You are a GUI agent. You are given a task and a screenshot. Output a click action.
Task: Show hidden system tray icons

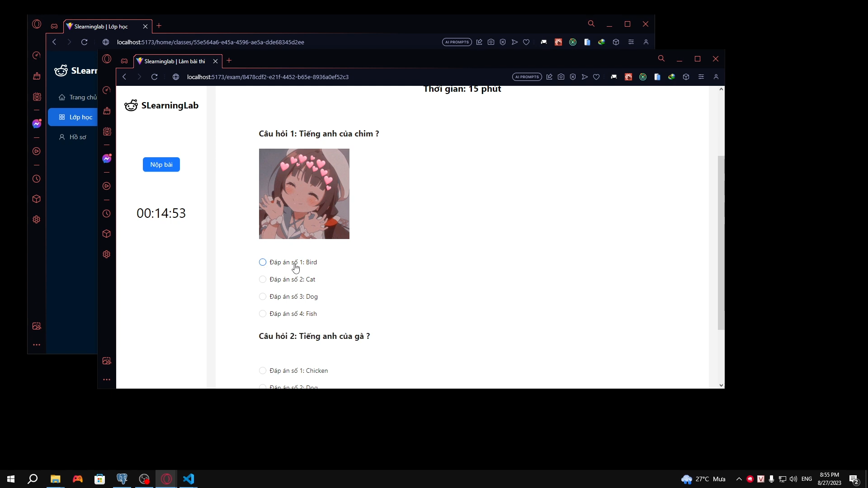click(x=739, y=479)
